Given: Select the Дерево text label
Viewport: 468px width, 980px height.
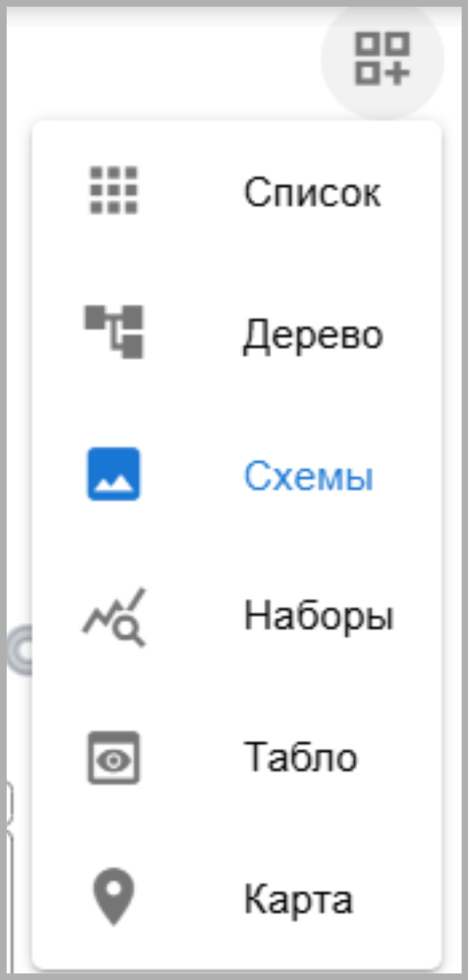Looking at the screenshot, I should click(314, 335).
